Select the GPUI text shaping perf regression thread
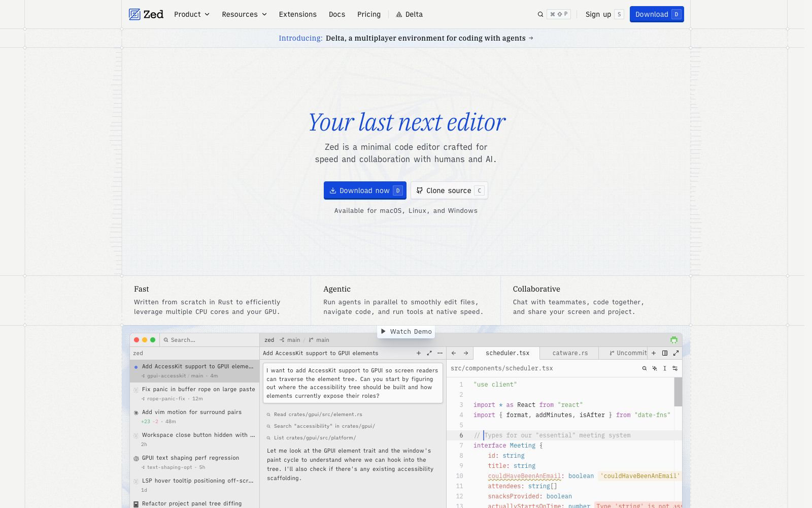Image resolution: width=812 pixels, height=508 pixels. tap(195, 462)
